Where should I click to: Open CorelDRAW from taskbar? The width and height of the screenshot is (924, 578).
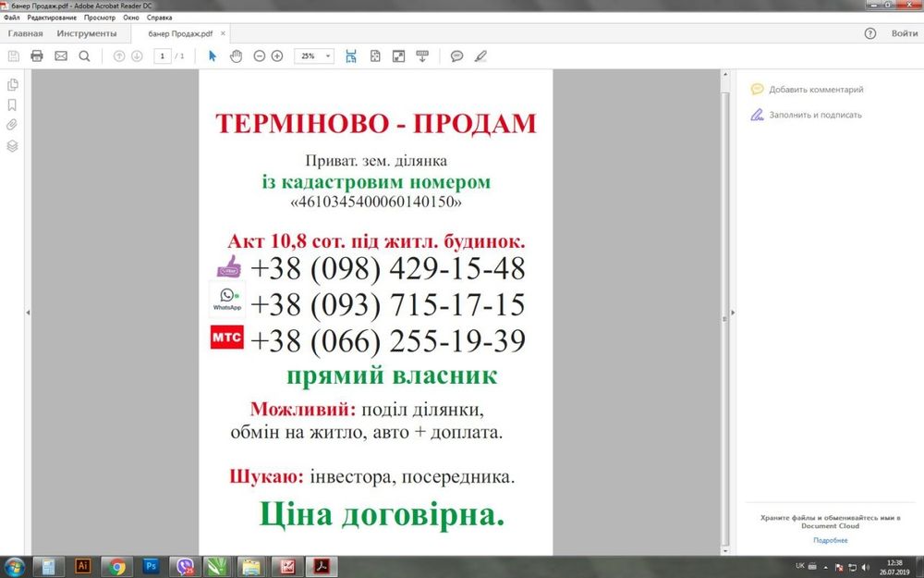[217, 567]
